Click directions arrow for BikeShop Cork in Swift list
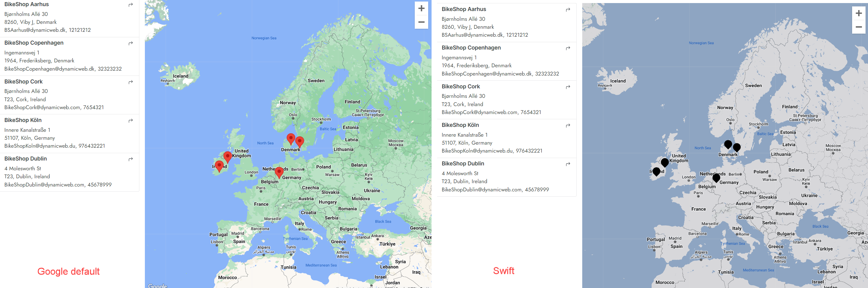 click(x=568, y=87)
